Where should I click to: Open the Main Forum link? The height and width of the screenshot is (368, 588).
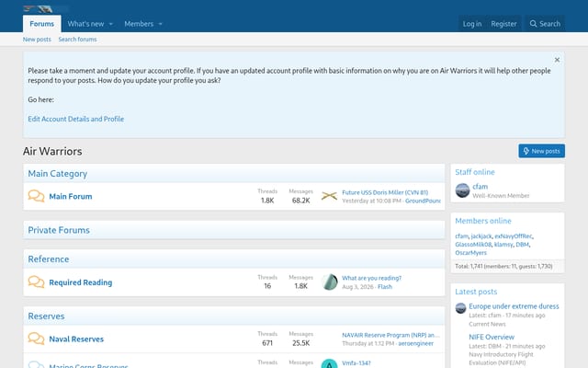coord(71,196)
